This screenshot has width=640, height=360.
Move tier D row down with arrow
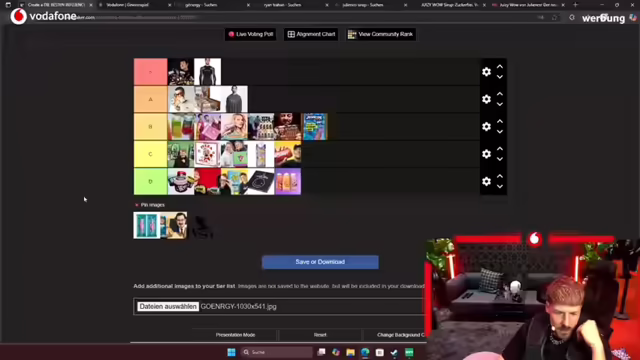[500, 187]
